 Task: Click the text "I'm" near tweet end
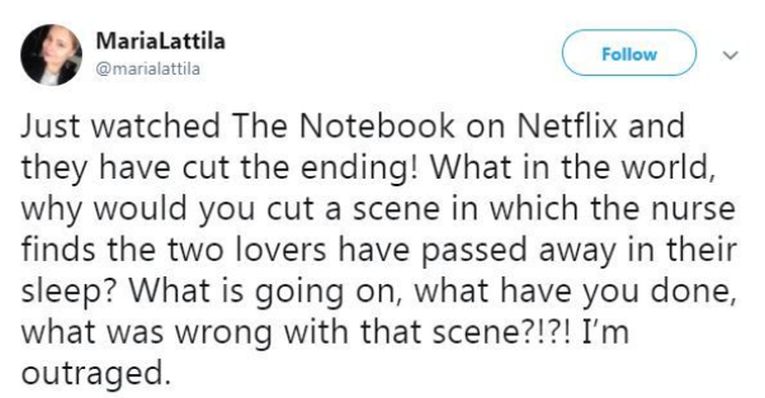click(605, 332)
